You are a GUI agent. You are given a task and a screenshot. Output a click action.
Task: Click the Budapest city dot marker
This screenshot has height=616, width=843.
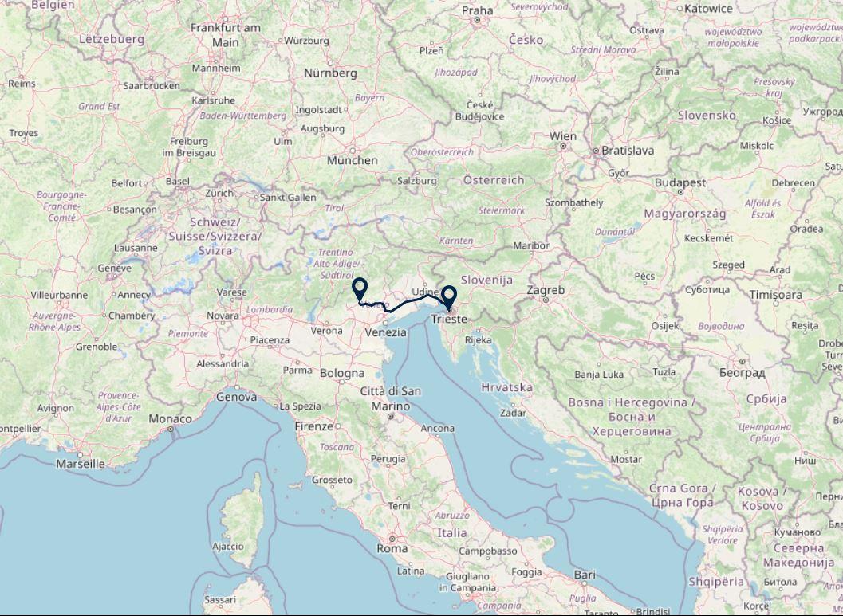(680, 192)
